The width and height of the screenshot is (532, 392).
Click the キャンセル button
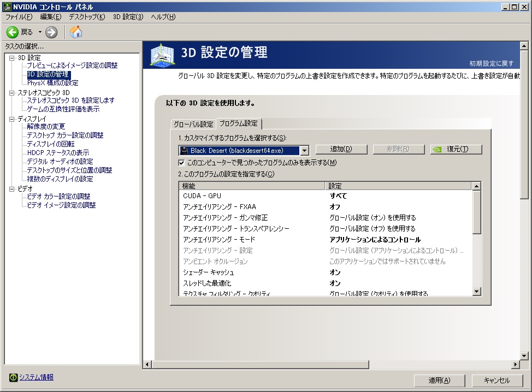point(497,381)
